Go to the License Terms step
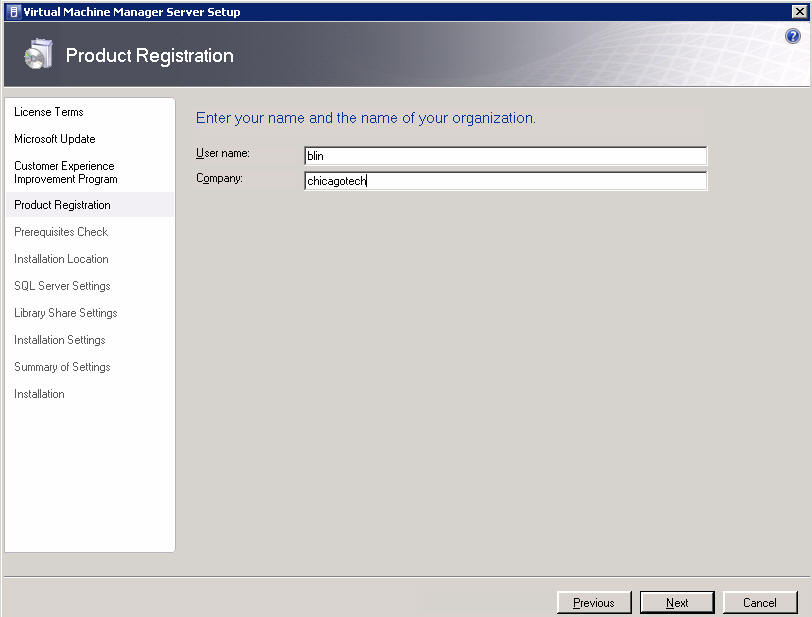 (x=49, y=112)
